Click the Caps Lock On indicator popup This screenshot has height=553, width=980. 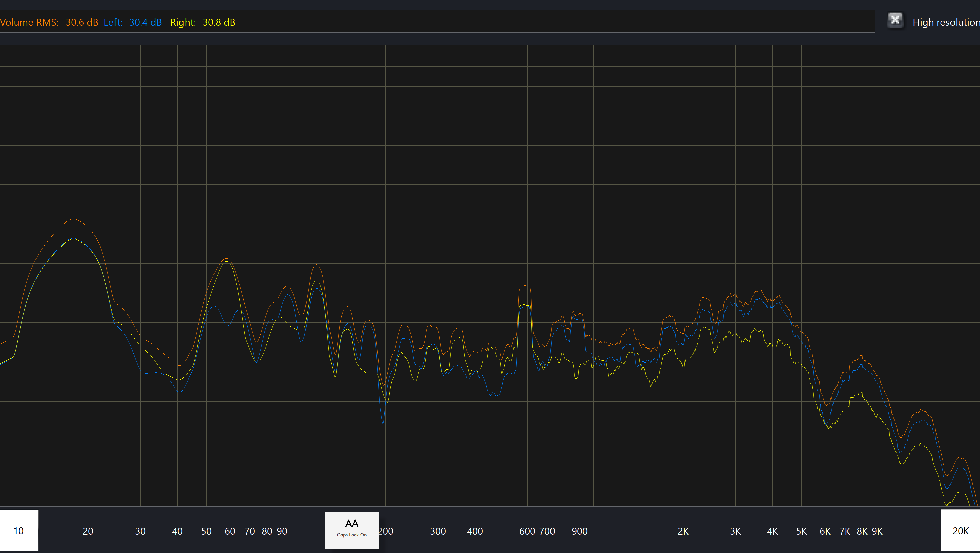tap(352, 530)
